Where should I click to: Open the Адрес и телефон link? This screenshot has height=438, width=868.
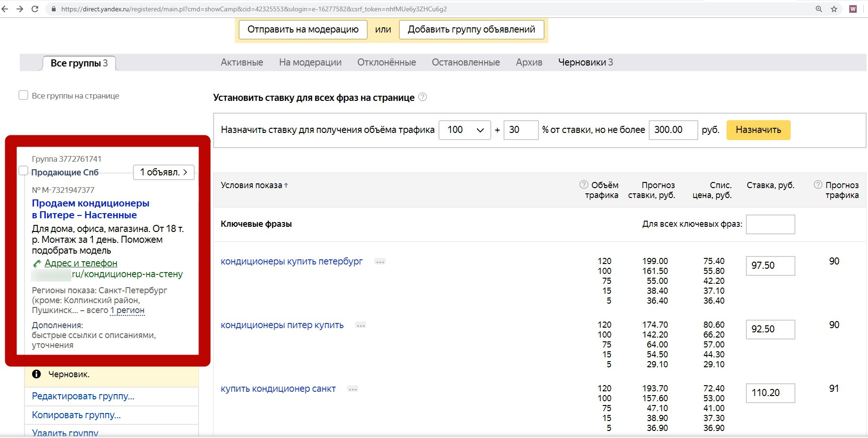81,263
